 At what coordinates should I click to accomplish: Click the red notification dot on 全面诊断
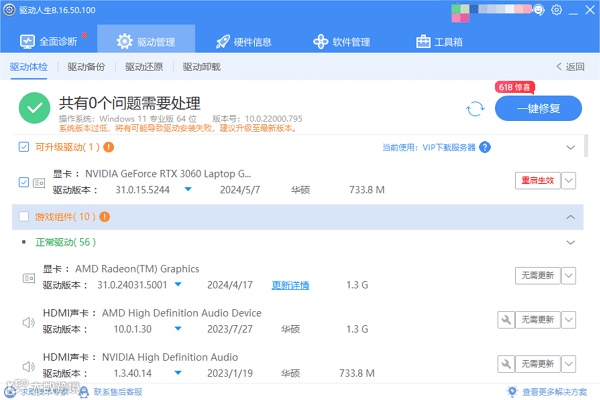(x=85, y=36)
